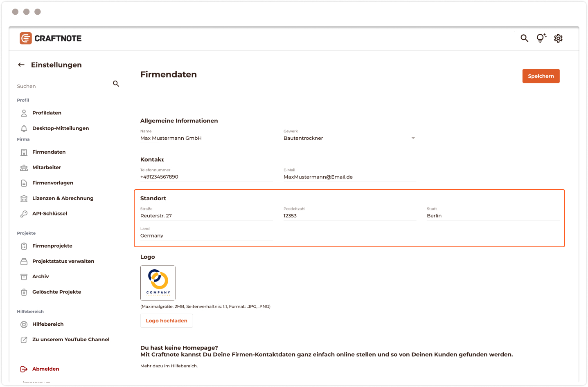Click the search magnifier icon in header
Viewport: 588px width, 387px height.
pyautogui.click(x=524, y=38)
